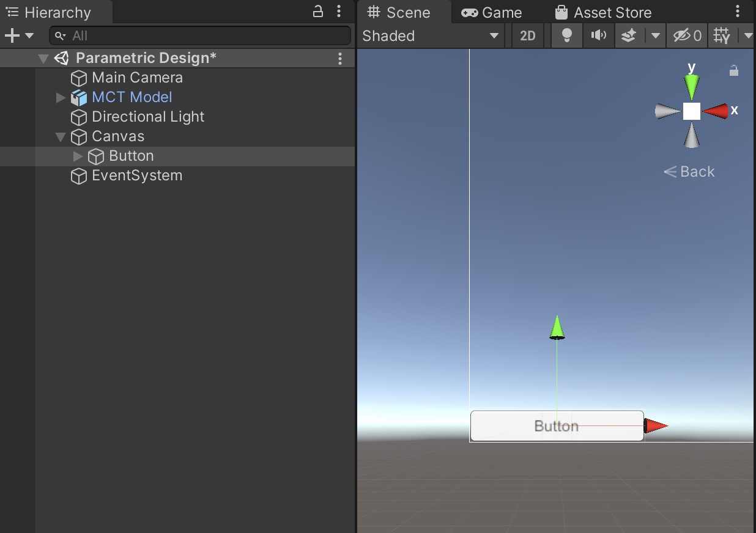Click the bottom gray gizmo cone
Viewport: 756px width, 533px height.
pos(692,135)
